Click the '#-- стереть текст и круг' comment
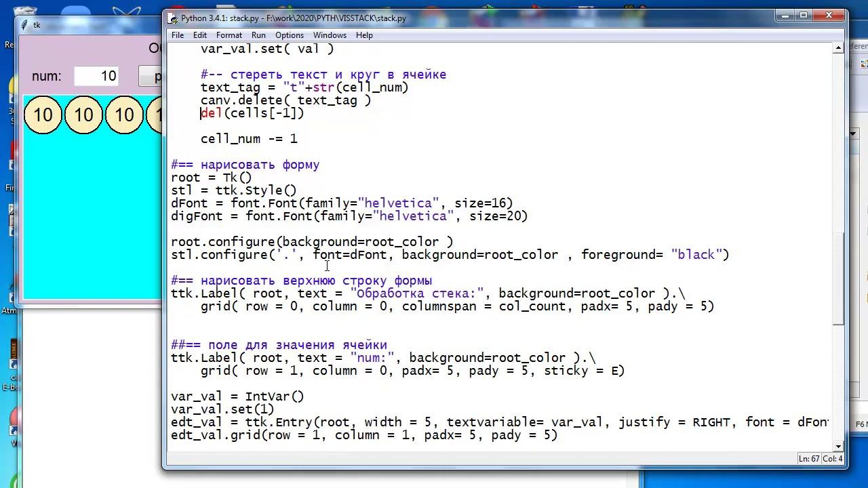The height and width of the screenshot is (488, 868). 323,75
